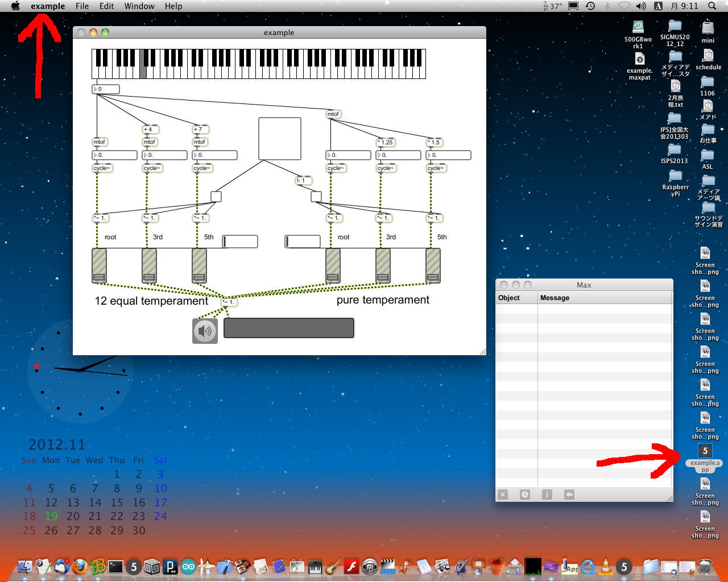Toggle the small box below the !- 1 object
Viewport: 728px width, 582px height.
tap(316, 197)
